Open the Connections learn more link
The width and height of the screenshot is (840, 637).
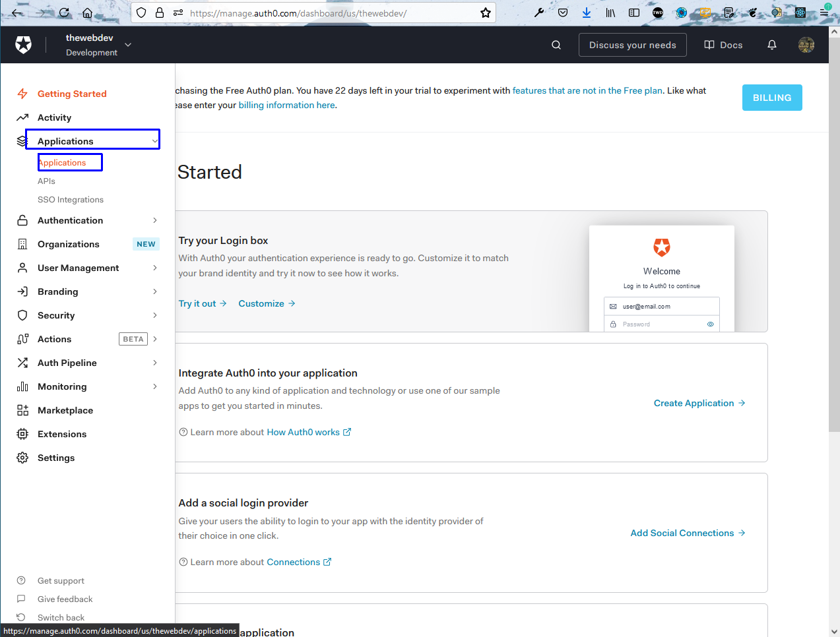pyautogui.click(x=299, y=562)
